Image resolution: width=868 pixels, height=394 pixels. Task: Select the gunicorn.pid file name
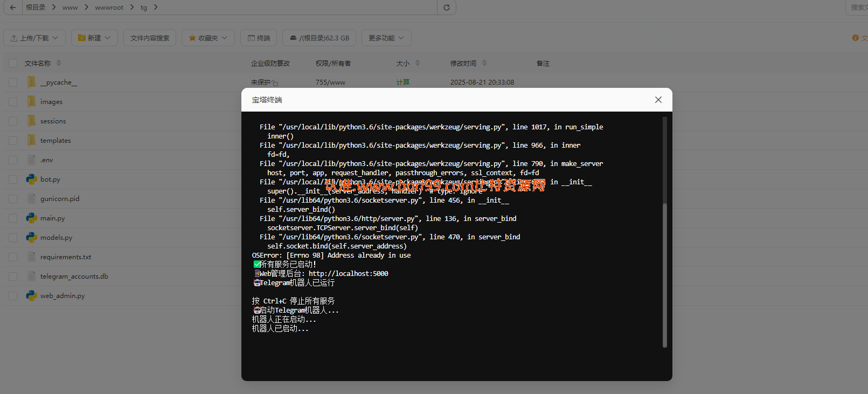pos(60,199)
